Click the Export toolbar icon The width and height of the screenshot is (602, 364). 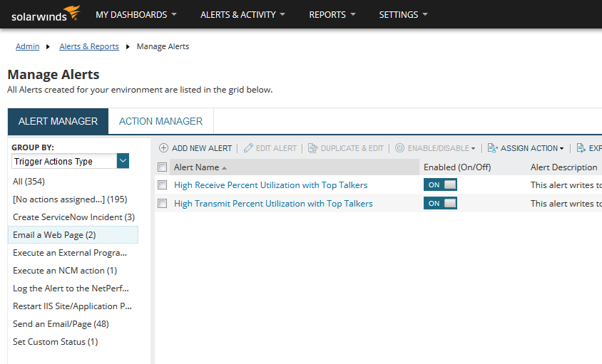tap(581, 148)
